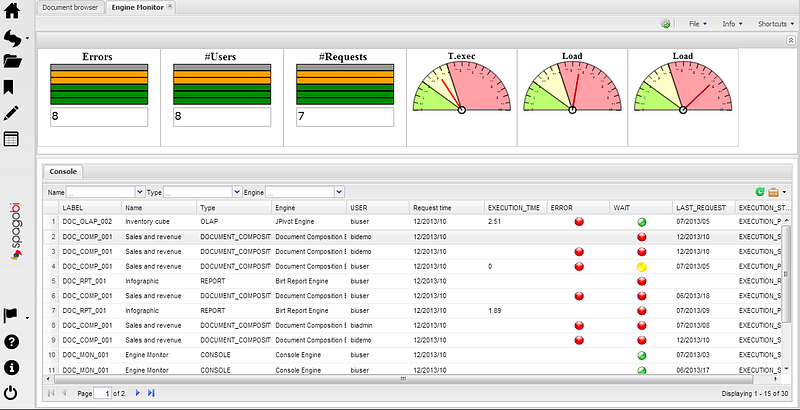Sort by LAST_REQUEST column header
This screenshot has width=800, height=410.
704,208
